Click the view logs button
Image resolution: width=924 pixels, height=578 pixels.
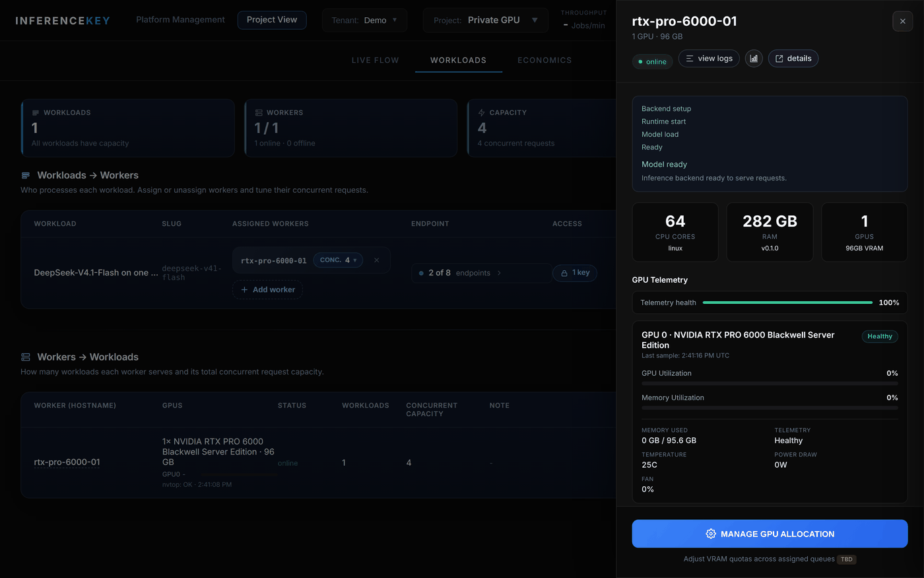(x=709, y=59)
